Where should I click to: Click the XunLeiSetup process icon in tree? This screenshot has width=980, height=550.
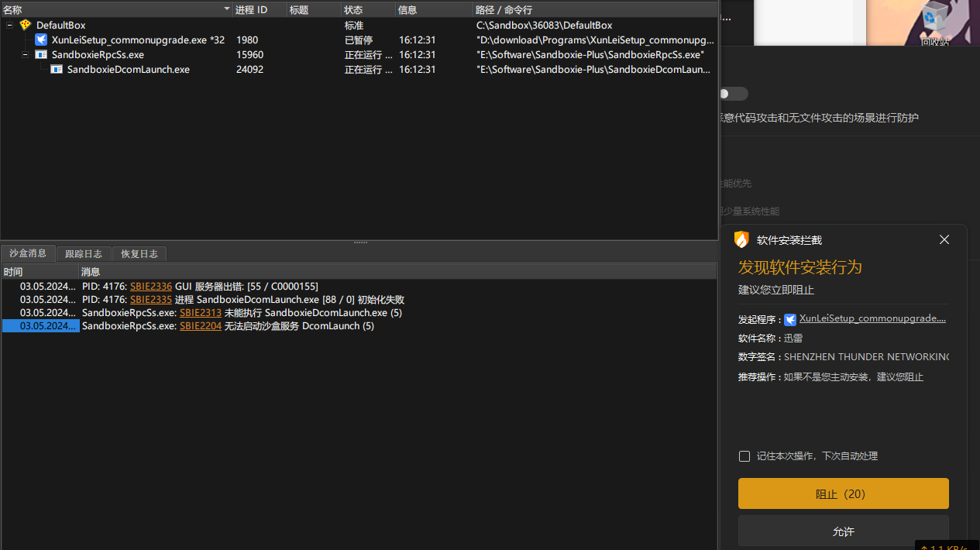point(41,40)
